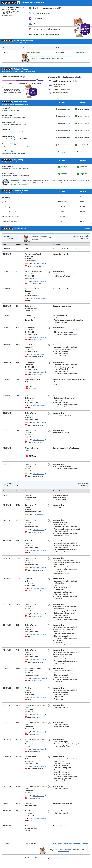Image resolution: width=92 pixels, height=868 pixels.
Task: Open View Details link in Service Highlights
Action: 80,53
